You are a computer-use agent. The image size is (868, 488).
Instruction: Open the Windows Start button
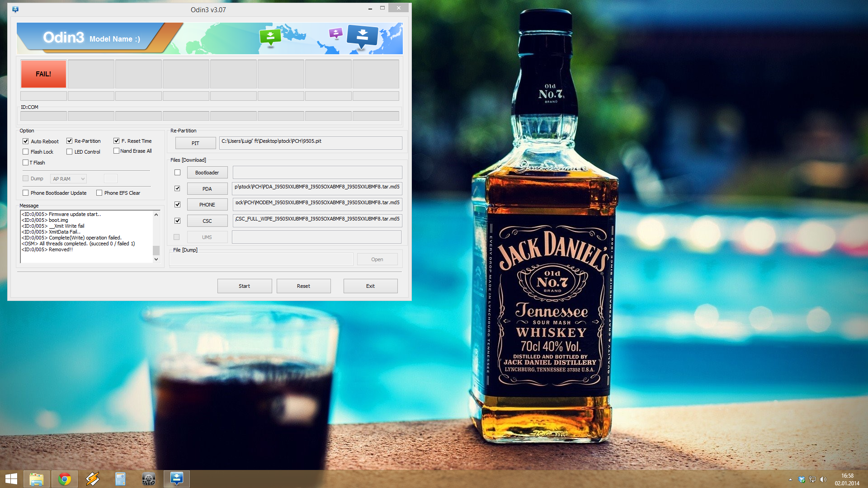(11, 479)
